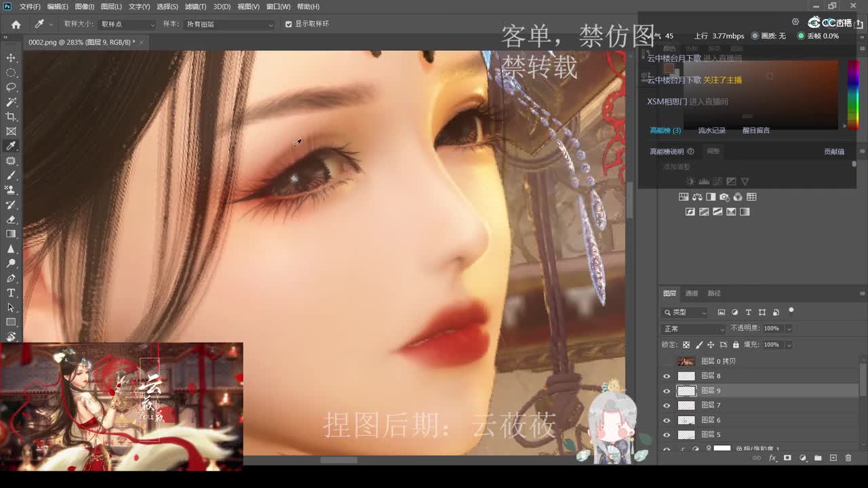Screen dimensions: 868x488
Task: Open the 流水记录 tab in stream overlay
Action: [x=711, y=131]
